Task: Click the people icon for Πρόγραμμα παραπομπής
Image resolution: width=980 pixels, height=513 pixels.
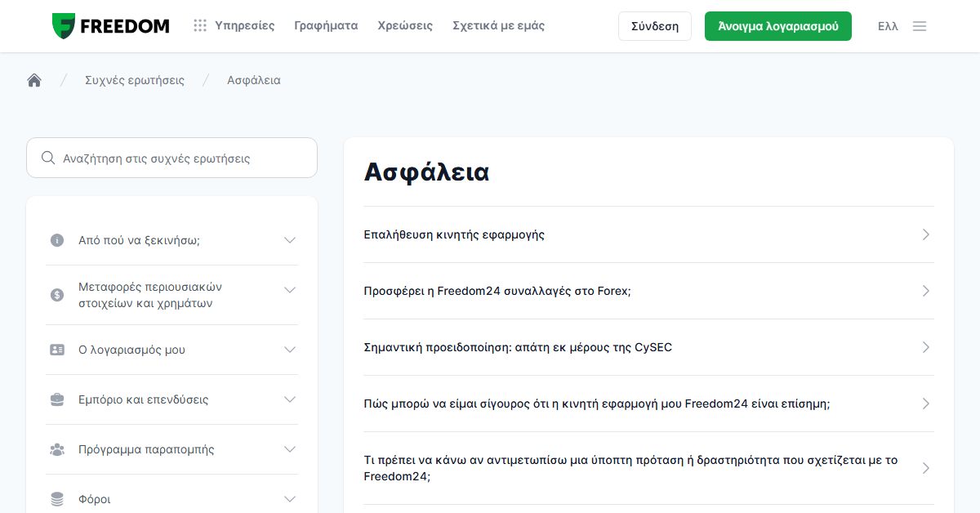Action: (57, 449)
